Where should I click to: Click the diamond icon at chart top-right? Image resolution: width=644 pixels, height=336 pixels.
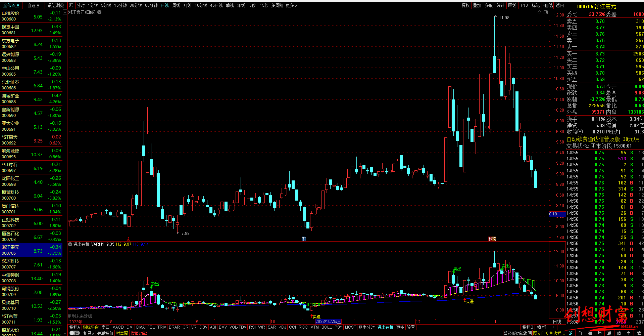click(540, 12)
